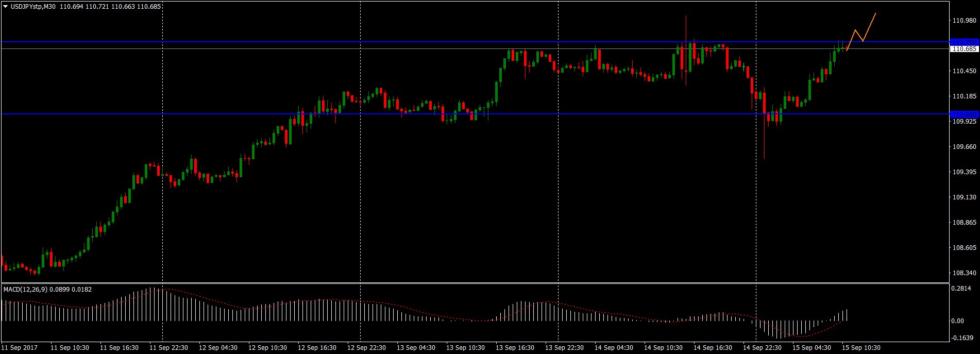Click the 14 Sep 22:30 time label
The image size is (980, 354).
pos(762,348)
